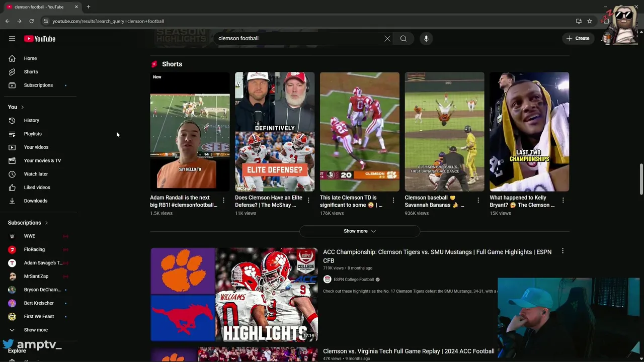This screenshot has width=644, height=362.
Task: Open late Clemson TD short thumbnail
Action: click(x=360, y=132)
